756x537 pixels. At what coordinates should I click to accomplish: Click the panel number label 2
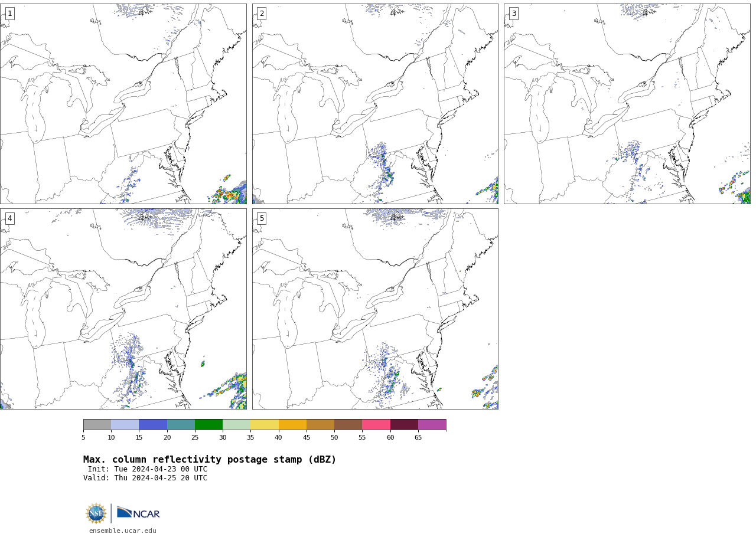tap(262, 14)
